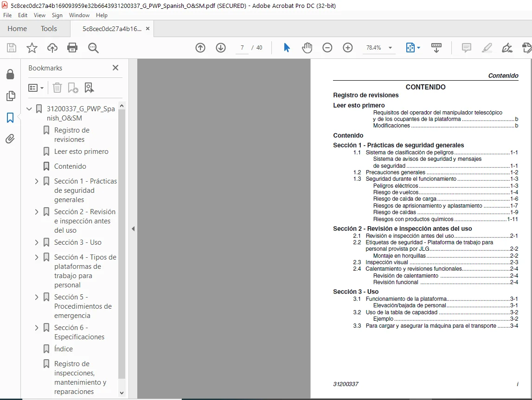Expand Sección 3 - Uso bookmark
Viewport: 532px width, 400px height.
[37, 242]
